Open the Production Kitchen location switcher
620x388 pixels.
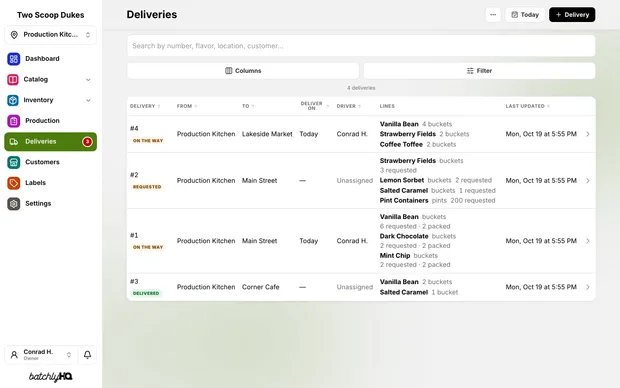tap(51, 35)
